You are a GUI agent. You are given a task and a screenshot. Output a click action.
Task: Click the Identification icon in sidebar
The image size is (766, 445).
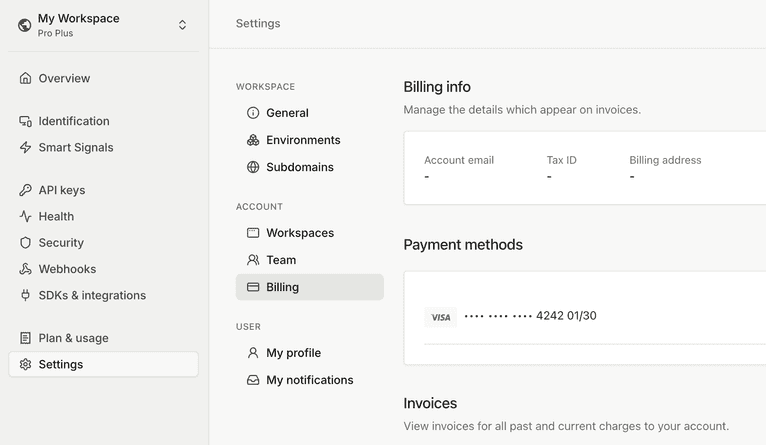click(26, 121)
